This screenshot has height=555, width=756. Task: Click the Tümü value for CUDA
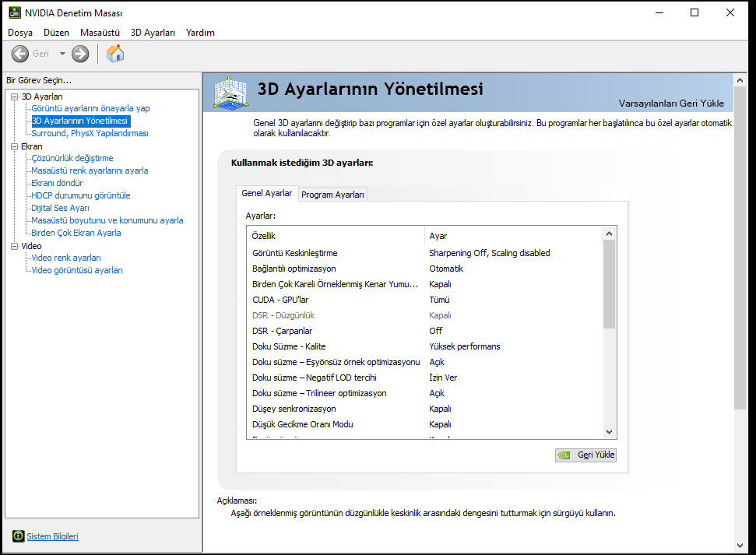tap(439, 300)
